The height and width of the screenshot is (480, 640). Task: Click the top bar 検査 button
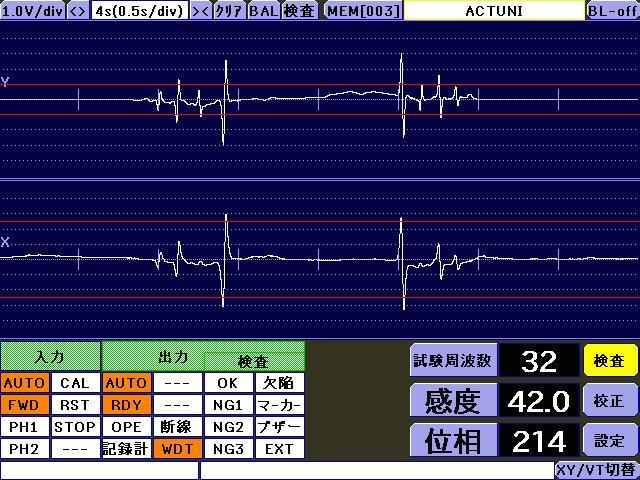click(299, 10)
